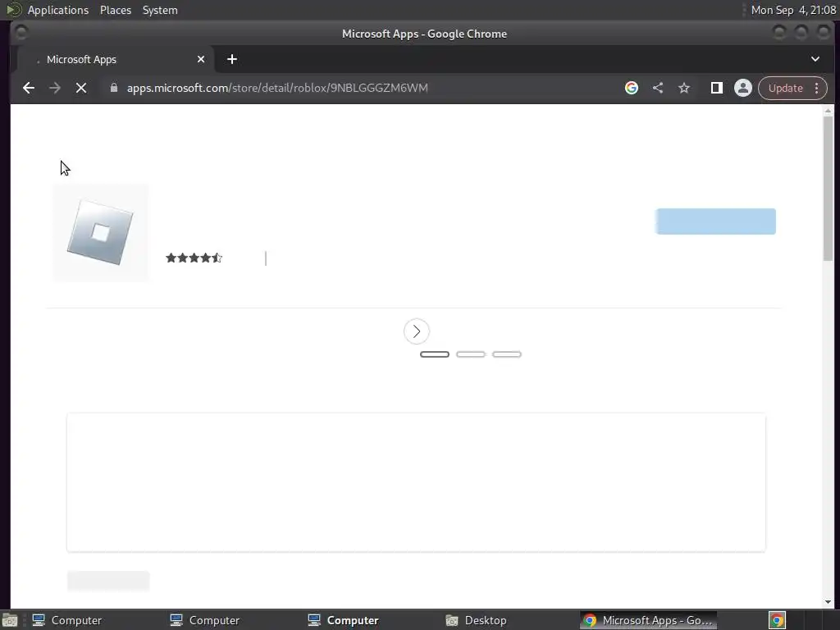Click the address bar URL
The image size is (840, 630).
pyautogui.click(x=277, y=88)
